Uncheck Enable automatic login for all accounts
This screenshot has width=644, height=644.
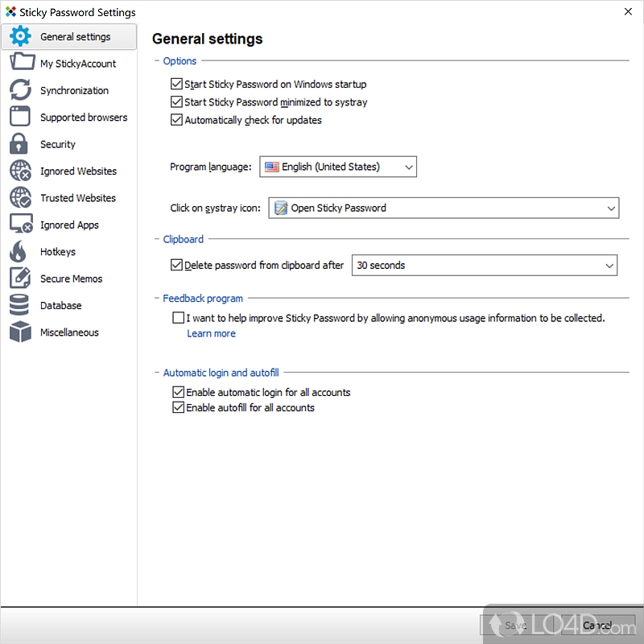[x=178, y=392]
